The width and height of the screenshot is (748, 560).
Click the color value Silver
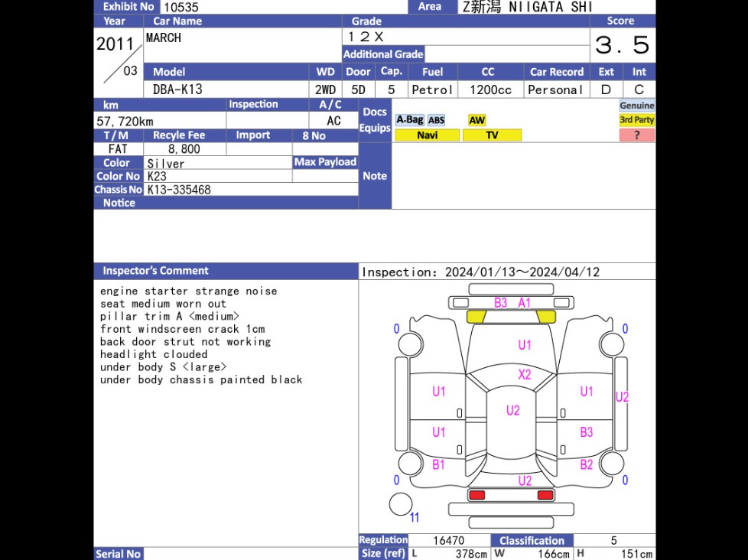[x=165, y=163]
